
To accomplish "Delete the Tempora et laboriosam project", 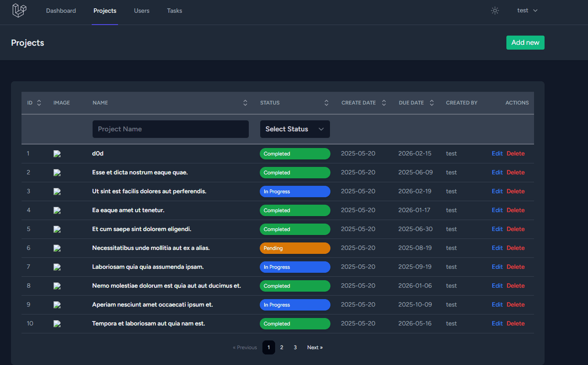I will (516, 323).
